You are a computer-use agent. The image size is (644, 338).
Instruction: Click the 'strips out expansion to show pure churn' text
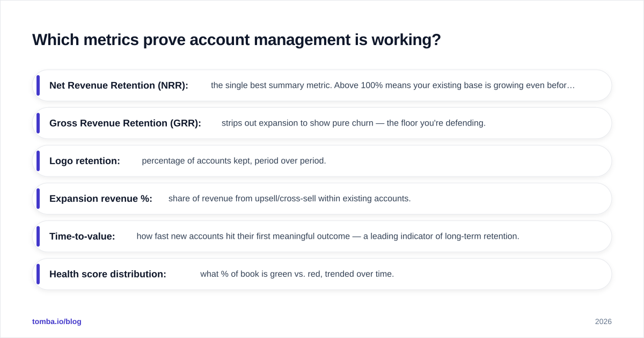pos(354,123)
